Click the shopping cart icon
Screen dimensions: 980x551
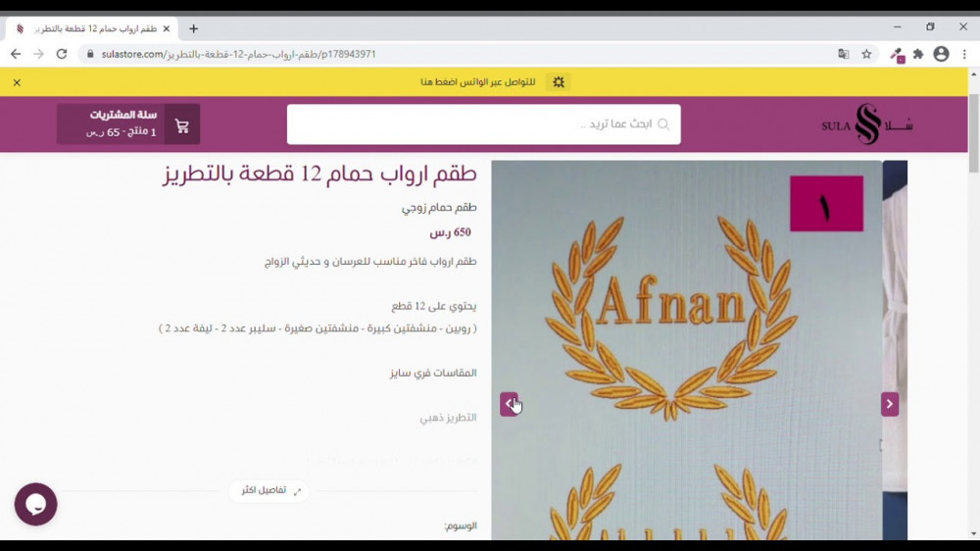[181, 125]
